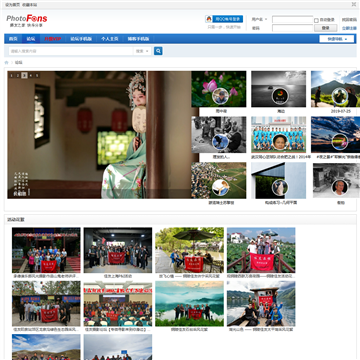Click avatar on black-and-white seascape photo
Image resolution: width=360 pixels, height=360 pixels.
[280, 96]
